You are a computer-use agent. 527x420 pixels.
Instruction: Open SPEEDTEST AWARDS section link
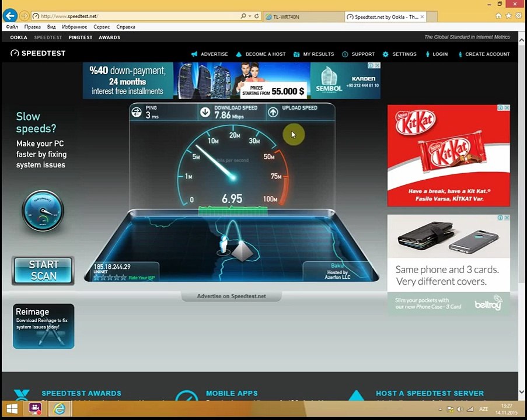81,393
